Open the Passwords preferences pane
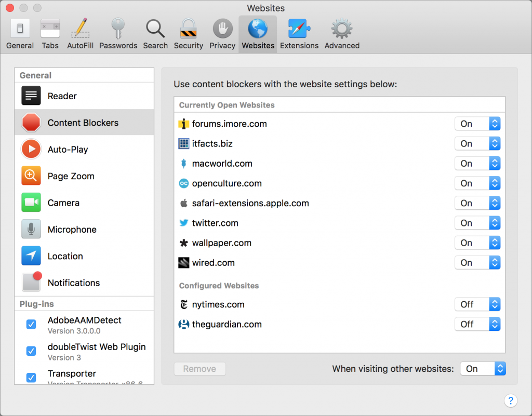 [x=118, y=34]
